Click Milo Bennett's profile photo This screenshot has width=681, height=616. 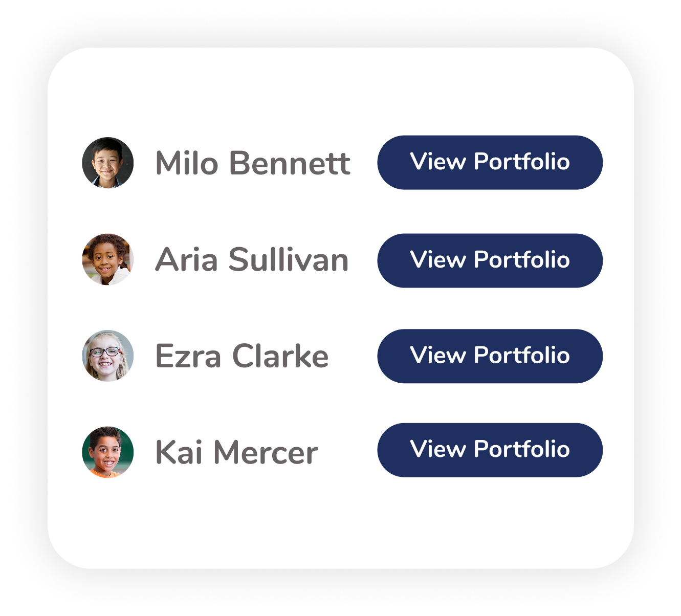(107, 163)
